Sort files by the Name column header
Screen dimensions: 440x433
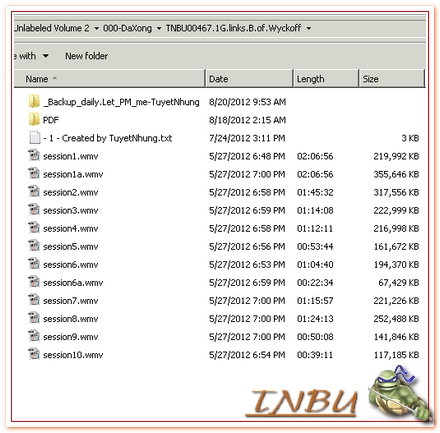pos(109,79)
